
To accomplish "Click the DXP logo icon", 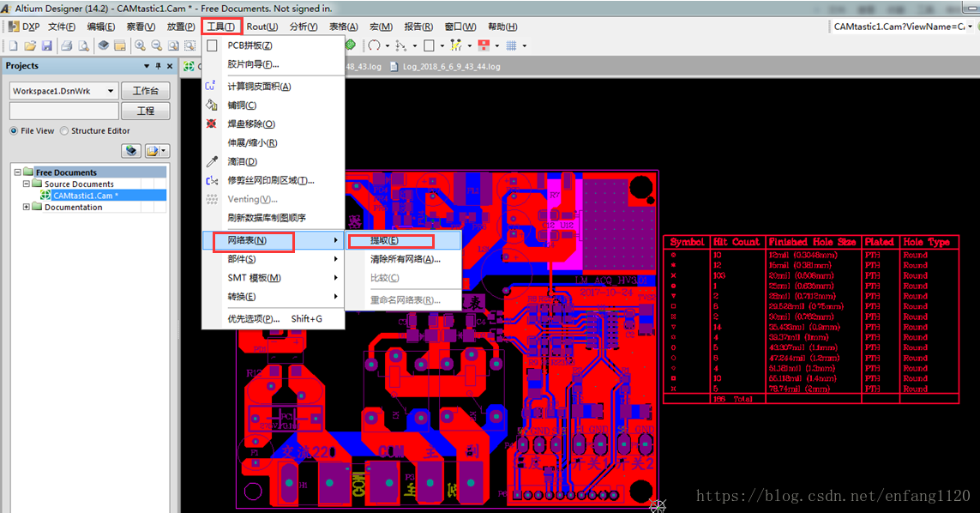I will (14, 27).
